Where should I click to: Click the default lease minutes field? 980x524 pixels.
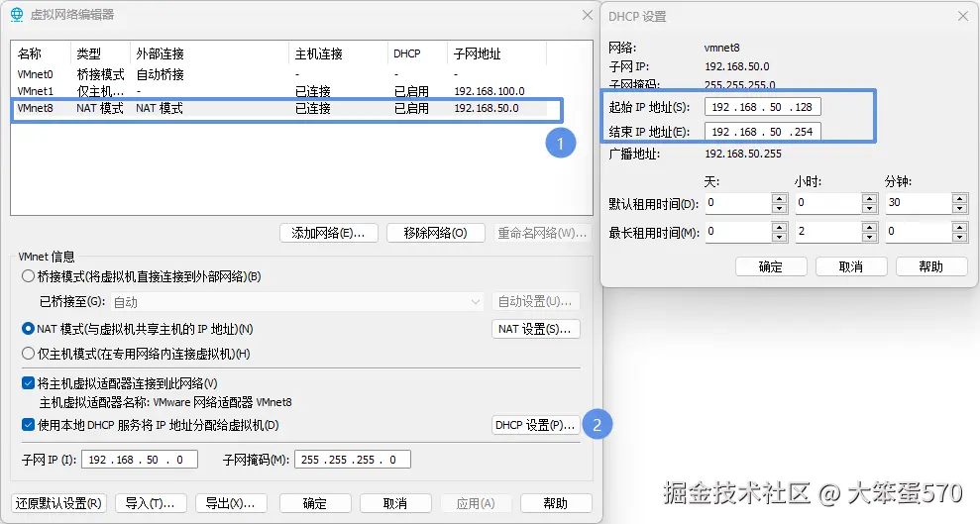[x=919, y=203]
